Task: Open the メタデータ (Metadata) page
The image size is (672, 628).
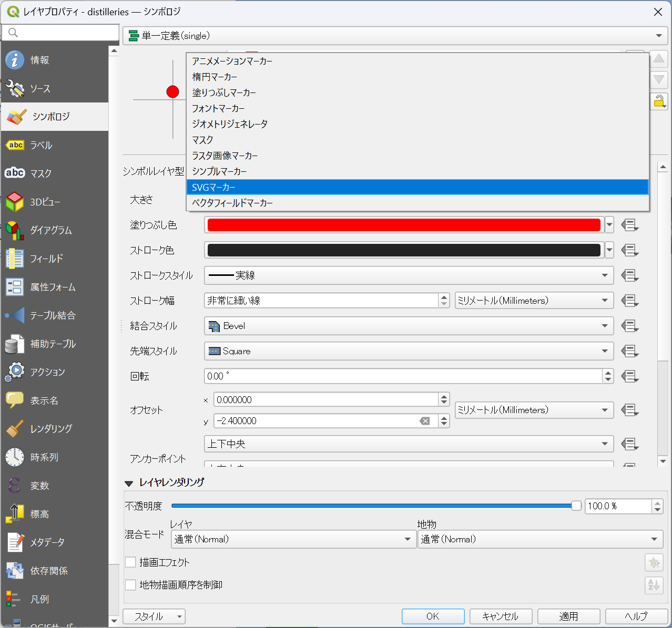Action: pyautogui.click(x=47, y=542)
